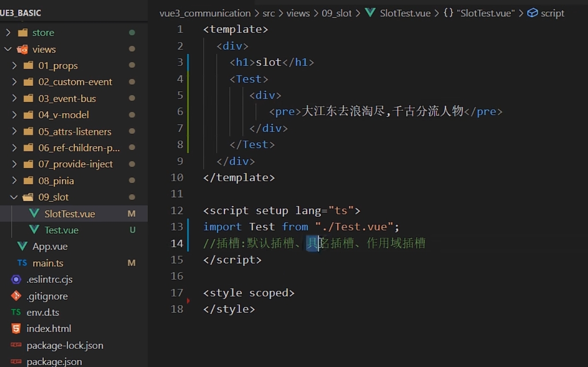The image size is (588, 367).
Task: Click the 03_event-bus folder icon
Action: 28,98
